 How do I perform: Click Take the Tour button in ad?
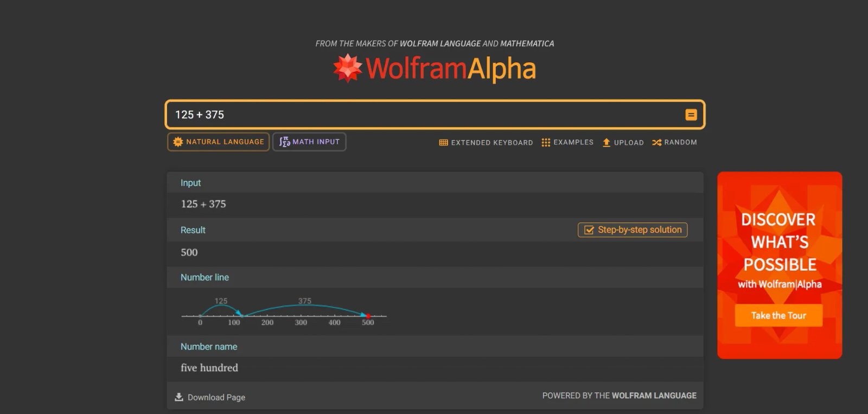tap(778, 315)
